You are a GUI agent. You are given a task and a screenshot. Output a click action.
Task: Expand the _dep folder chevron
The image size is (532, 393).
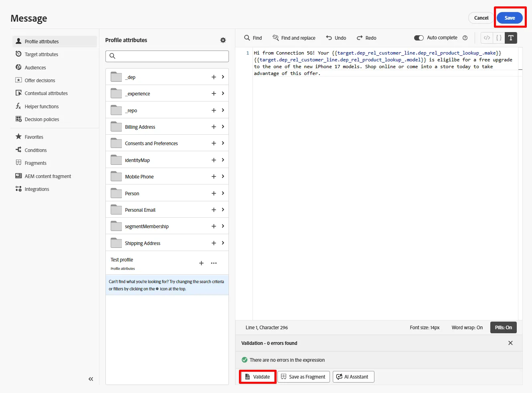[223, 77]
